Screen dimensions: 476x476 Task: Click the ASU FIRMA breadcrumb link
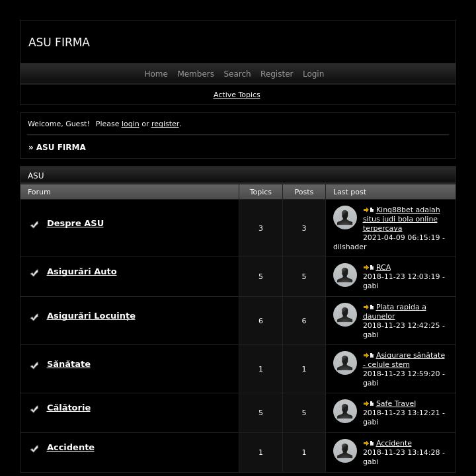(61, 147)
